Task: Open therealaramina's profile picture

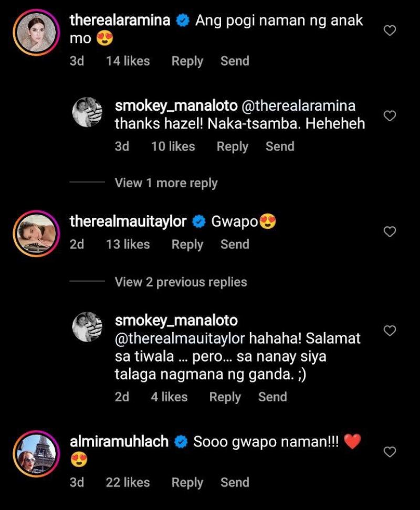Action: pyautogui.click(x=36, y=32)
